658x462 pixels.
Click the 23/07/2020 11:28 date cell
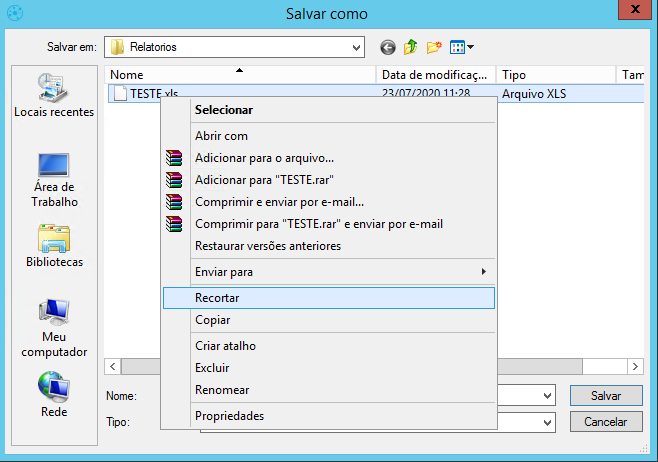[426, 93]
